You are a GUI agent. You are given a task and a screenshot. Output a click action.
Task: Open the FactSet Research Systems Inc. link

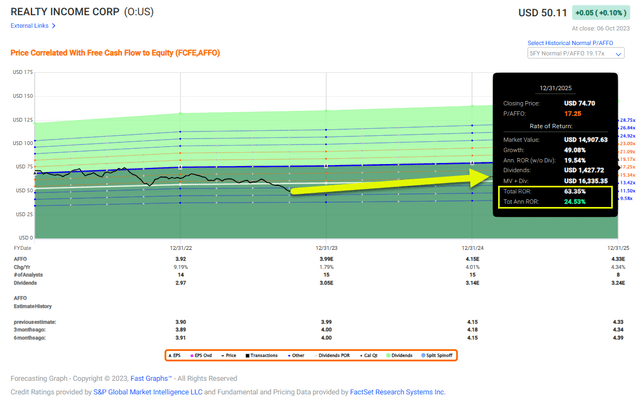[x=398, y=392]
